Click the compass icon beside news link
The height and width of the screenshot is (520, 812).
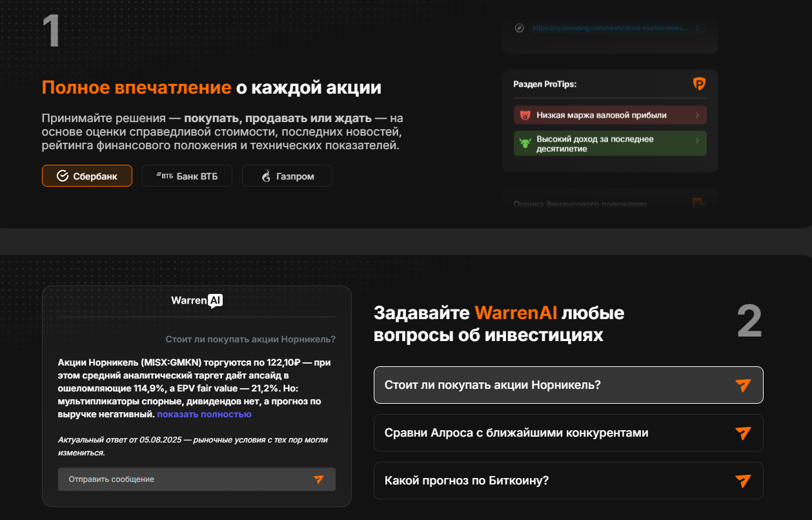point(520,28)
